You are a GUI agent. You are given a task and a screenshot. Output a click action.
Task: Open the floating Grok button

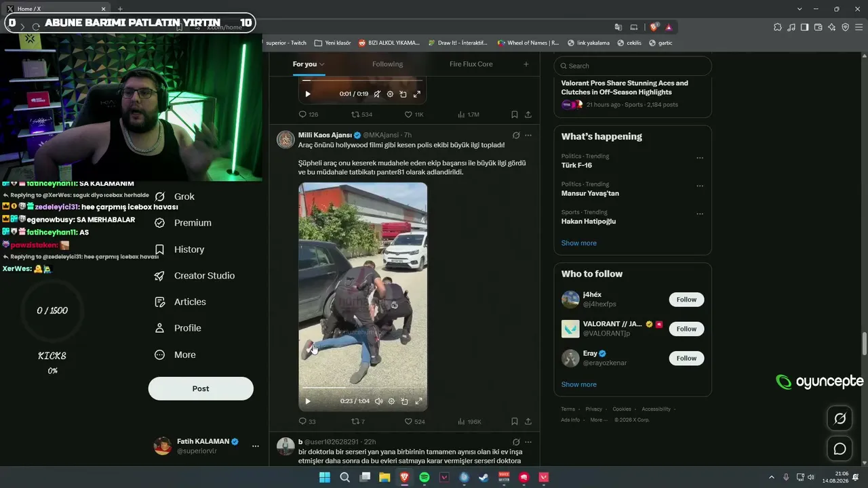(x=840, y=418)
